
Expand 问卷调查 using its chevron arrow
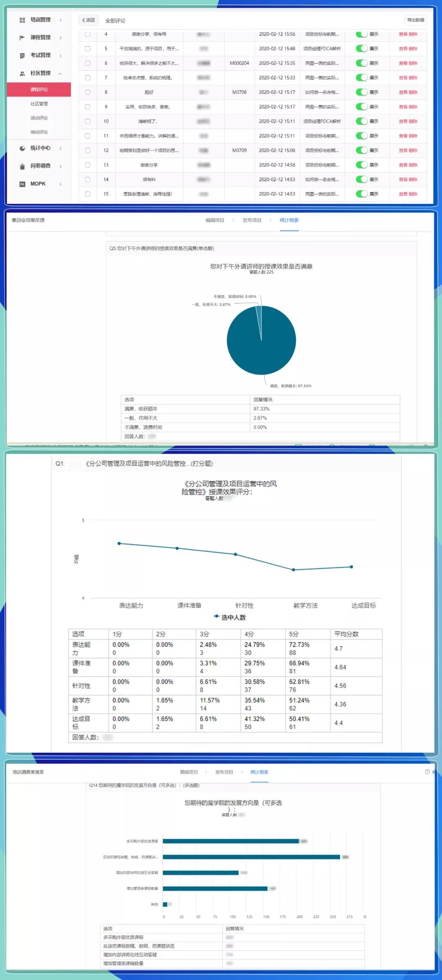(x=61, y=166)
